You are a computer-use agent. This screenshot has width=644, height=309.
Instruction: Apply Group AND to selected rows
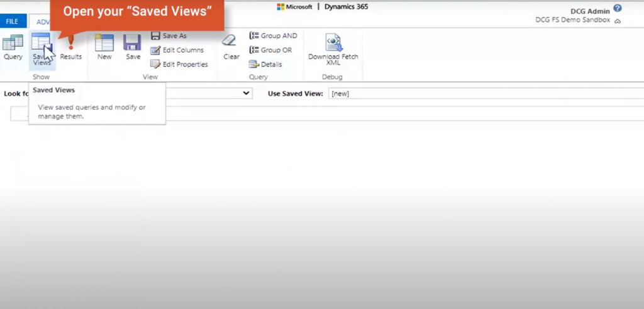(273, 36)
